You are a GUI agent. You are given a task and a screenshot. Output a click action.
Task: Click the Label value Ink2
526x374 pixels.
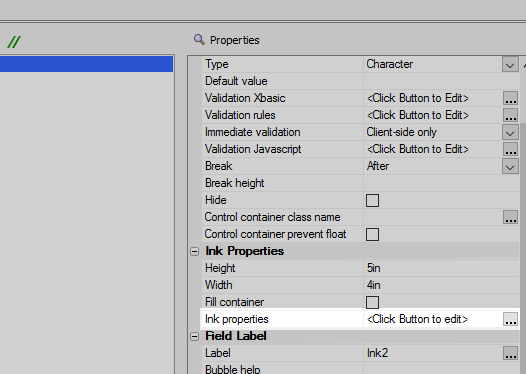click(377, 353)
